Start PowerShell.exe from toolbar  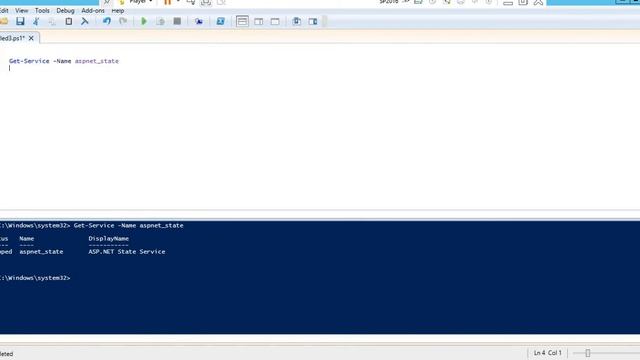(x=220, y=21)
